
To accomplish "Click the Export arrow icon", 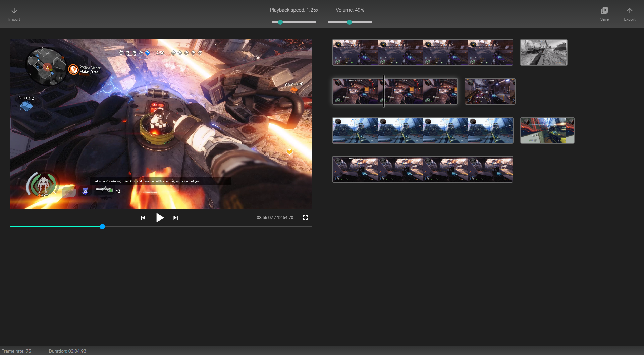I will tap(630, 11).
